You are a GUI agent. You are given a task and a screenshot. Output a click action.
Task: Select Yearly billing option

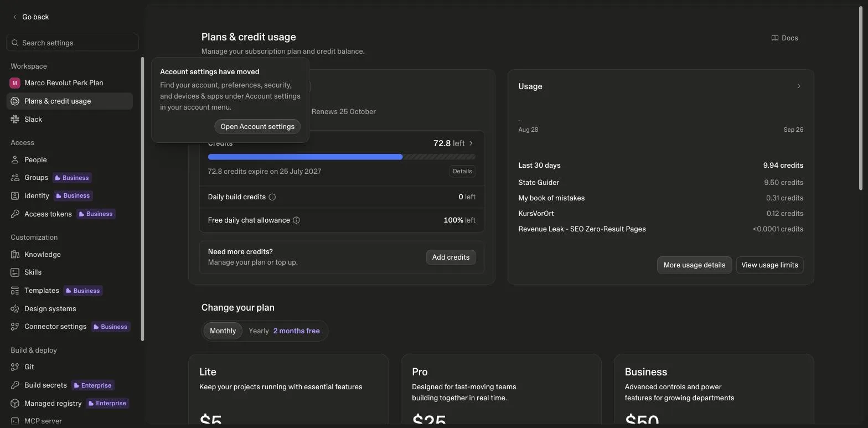pyautogui.click(x=259, y=331)
